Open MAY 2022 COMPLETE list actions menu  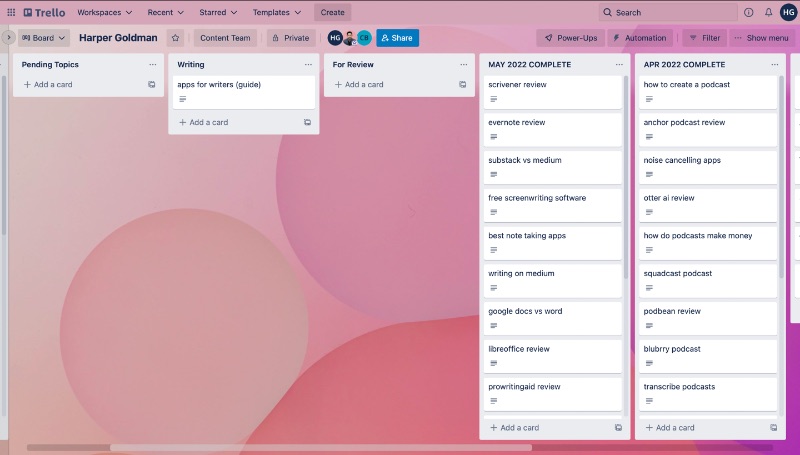point(619,64)
